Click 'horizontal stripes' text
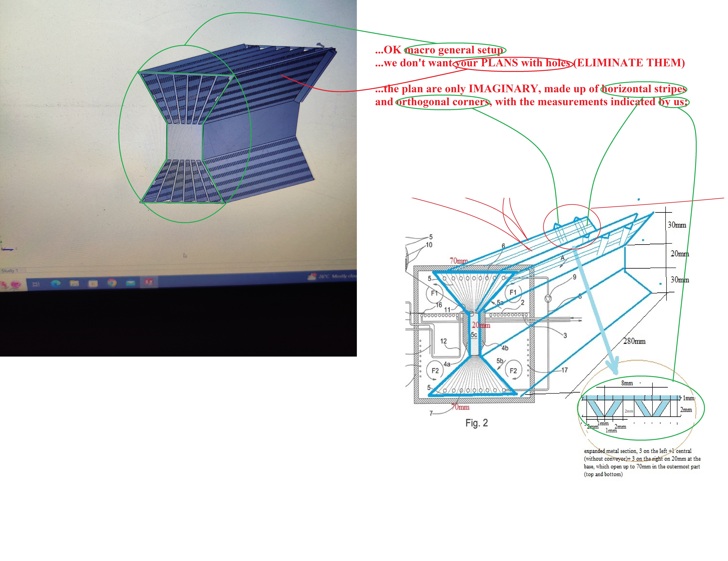Viewport: 728px width, 561px height. [x=644, y=89]
